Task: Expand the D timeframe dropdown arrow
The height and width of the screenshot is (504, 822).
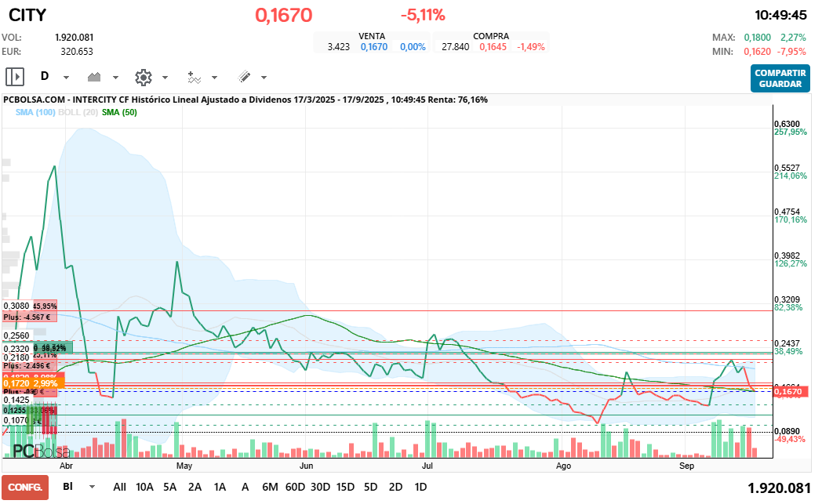Action: tap(66, 78)
